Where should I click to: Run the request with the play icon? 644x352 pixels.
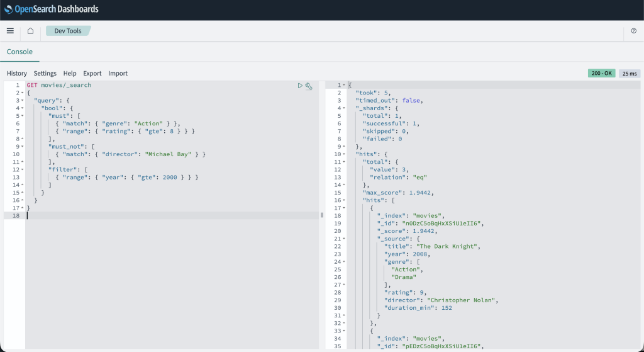pyautogui.click(x=301, y=86)
